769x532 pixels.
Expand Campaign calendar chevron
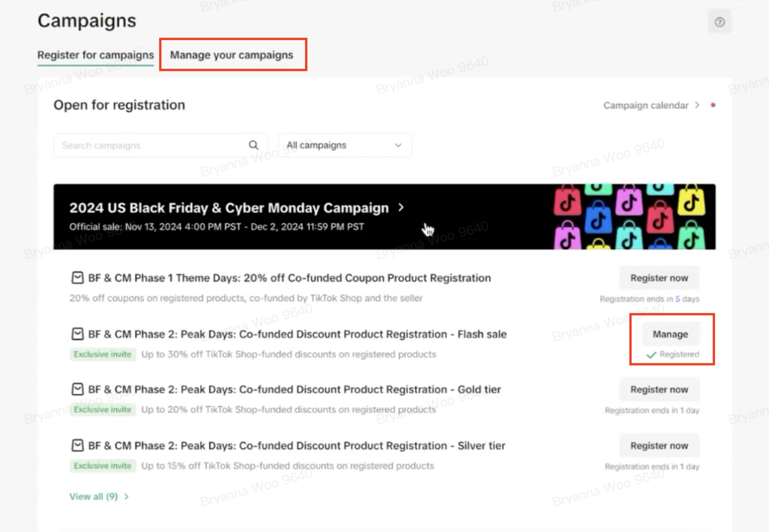(x=697, y=105)
